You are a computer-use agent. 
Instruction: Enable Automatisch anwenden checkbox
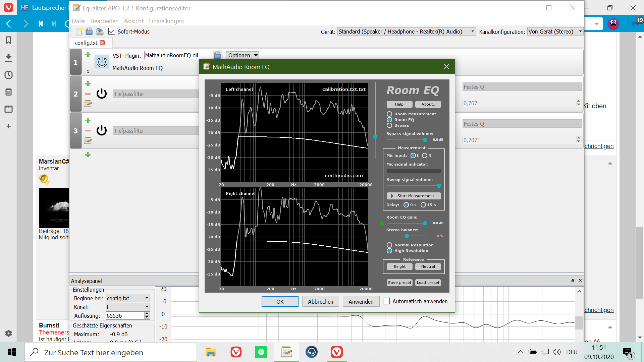tap(386, 301)
